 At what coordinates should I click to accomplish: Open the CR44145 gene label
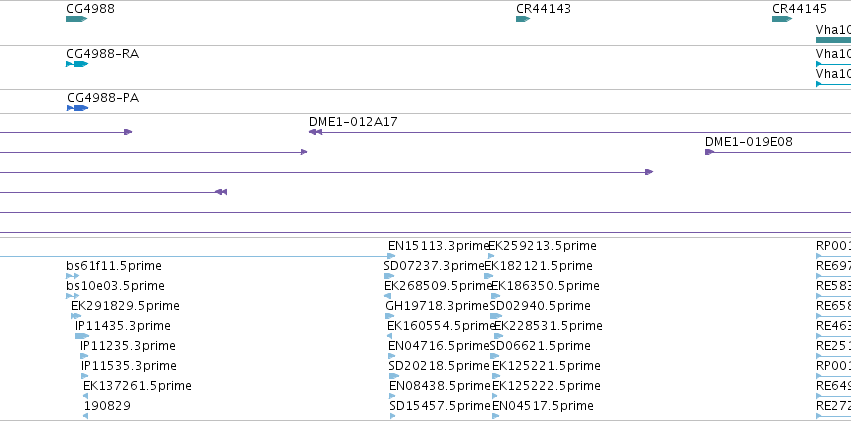pos(799,9)
